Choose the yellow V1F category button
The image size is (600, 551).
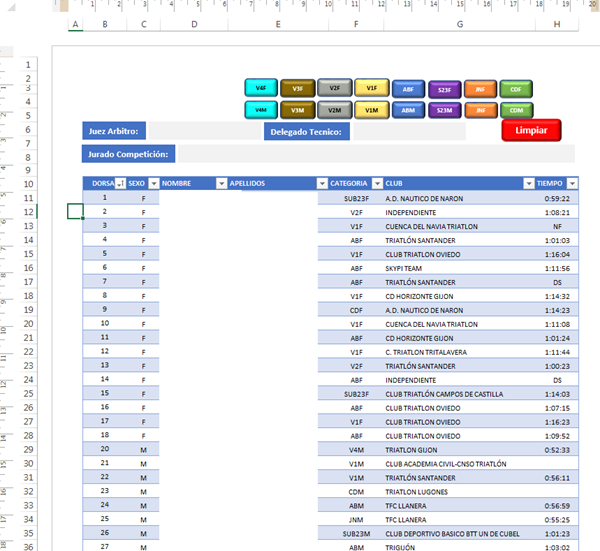[371, 89]
